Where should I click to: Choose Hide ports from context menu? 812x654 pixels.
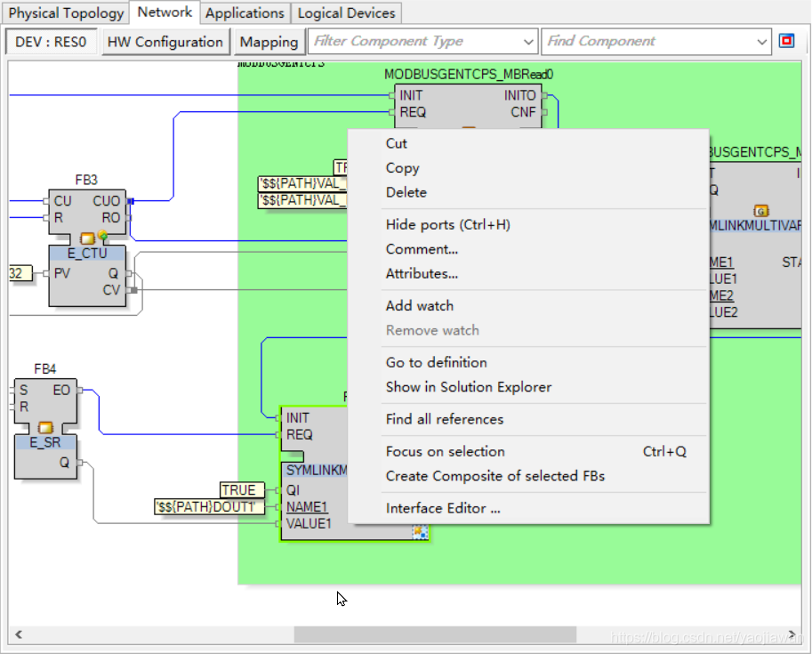click(x=447, y=225)
